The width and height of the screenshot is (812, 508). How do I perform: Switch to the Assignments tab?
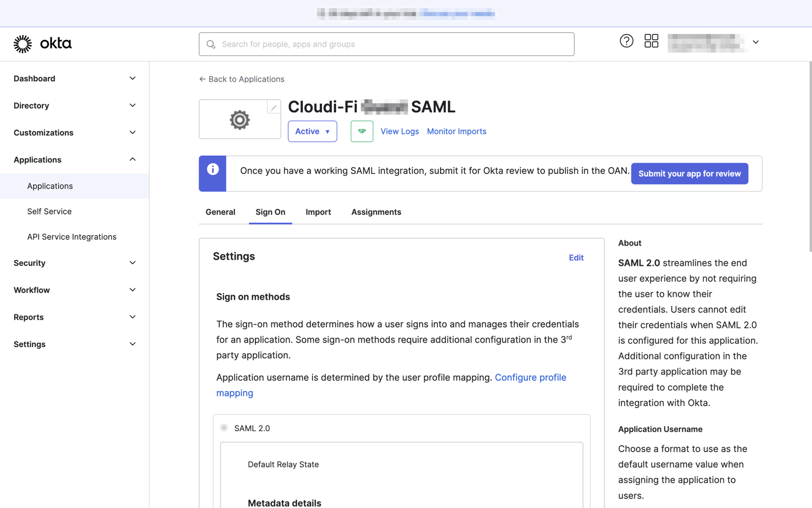[x=376, y=212]
